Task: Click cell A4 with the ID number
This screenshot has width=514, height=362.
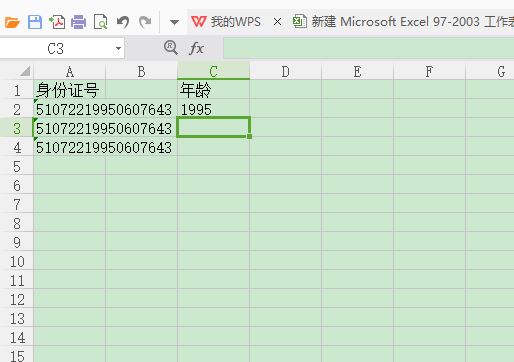Action: click(69, 147)
